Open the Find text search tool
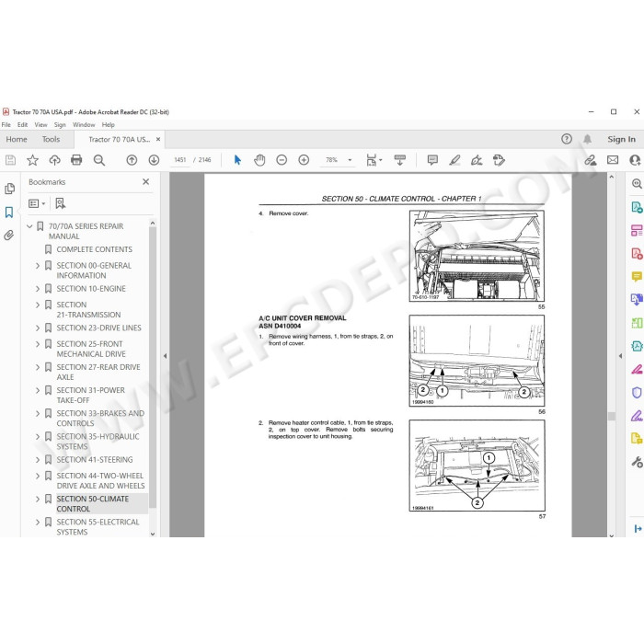This screenshot has width=644, height=644. tap(99, 160)
